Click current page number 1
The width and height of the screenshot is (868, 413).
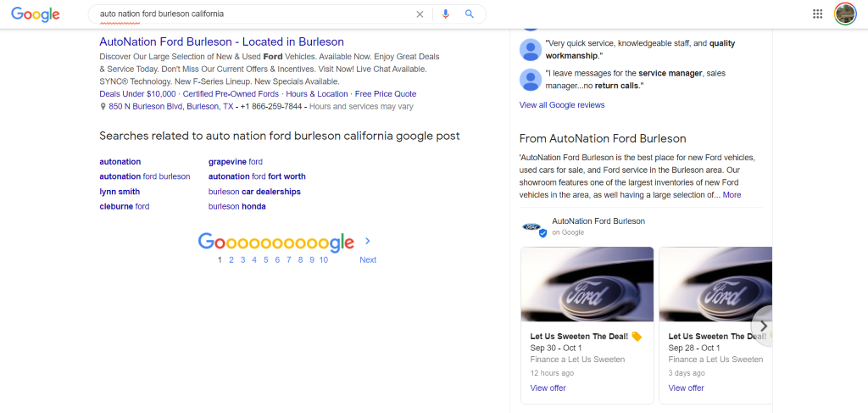[220, 260]
